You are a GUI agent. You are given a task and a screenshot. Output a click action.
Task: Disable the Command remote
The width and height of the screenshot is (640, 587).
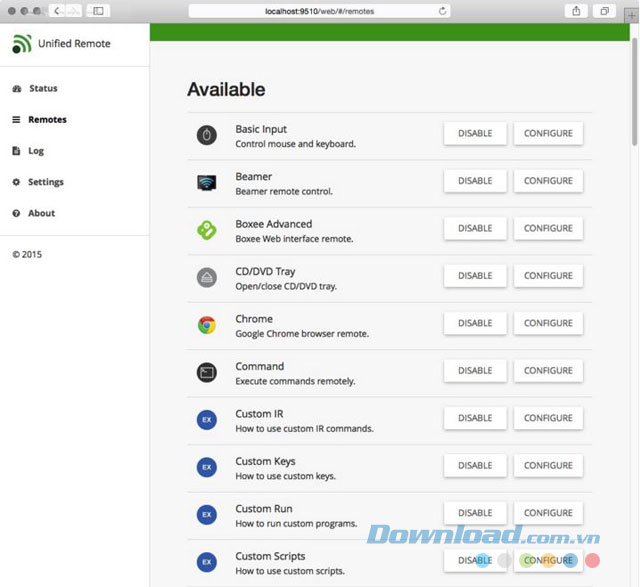475,371
